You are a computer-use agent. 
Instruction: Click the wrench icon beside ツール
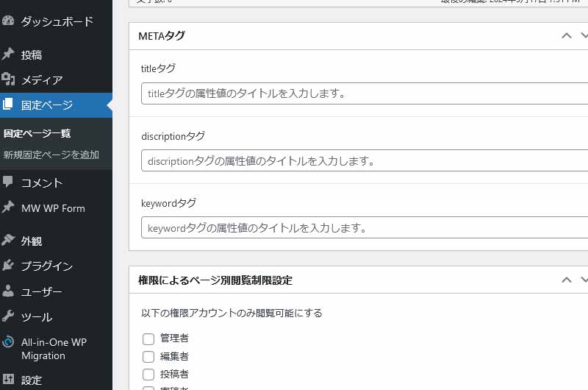(8, 316)
